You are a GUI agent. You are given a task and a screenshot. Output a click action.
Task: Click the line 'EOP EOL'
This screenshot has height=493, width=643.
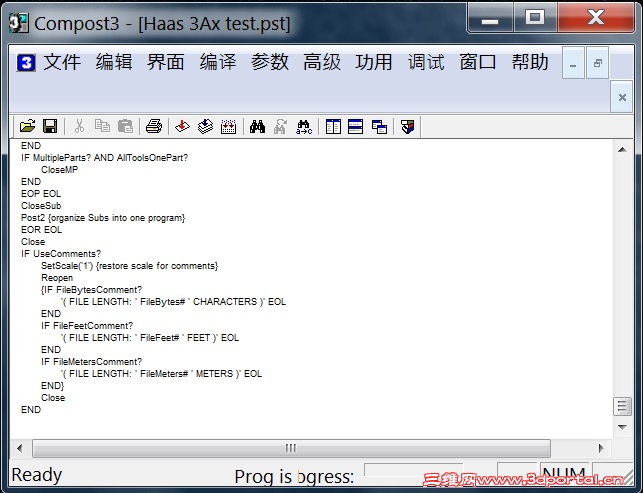pyautogui.click(x=41, y=194)
